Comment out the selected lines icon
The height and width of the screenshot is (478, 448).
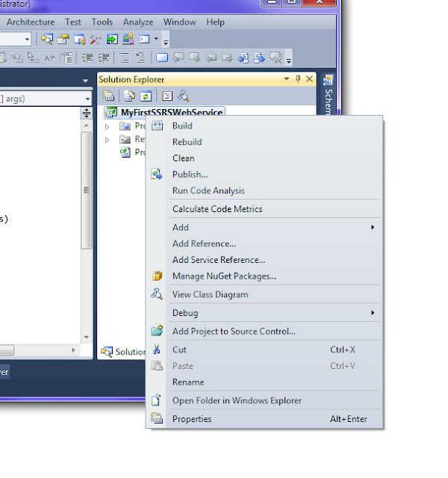click(x=124, y=58)
